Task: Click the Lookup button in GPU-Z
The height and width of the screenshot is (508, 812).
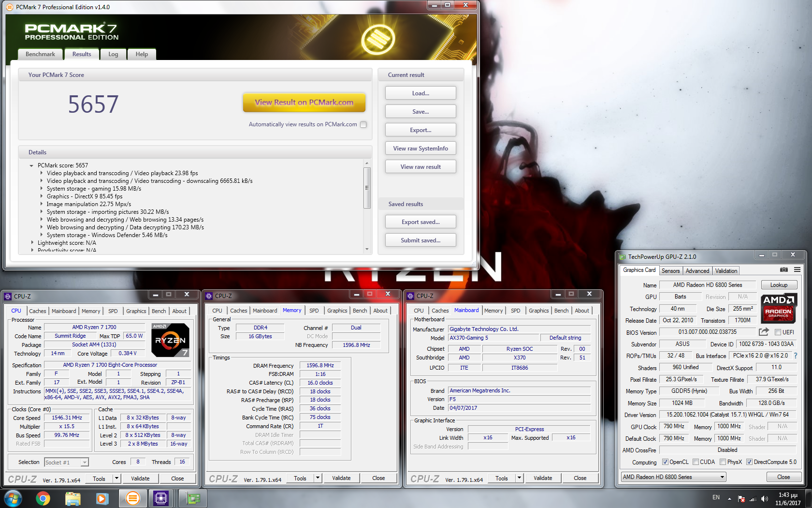Action: click(x=779, y=285)
